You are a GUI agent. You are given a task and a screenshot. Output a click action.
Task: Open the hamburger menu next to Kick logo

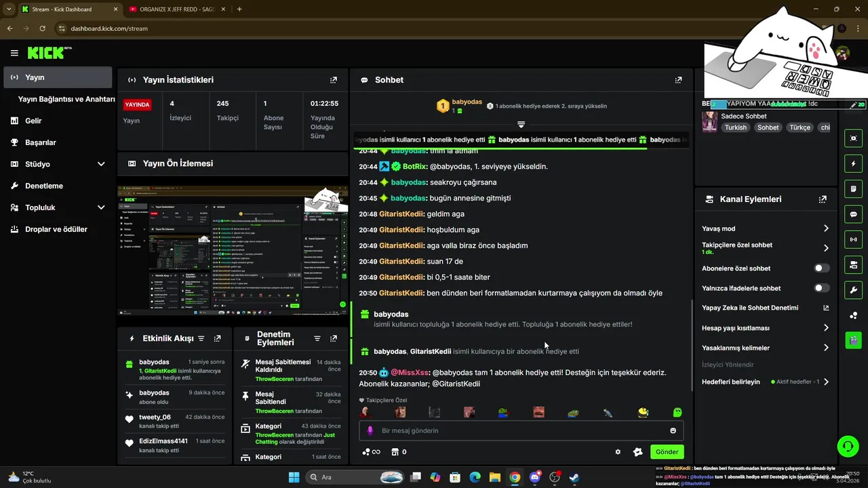(x=14, y=53)
